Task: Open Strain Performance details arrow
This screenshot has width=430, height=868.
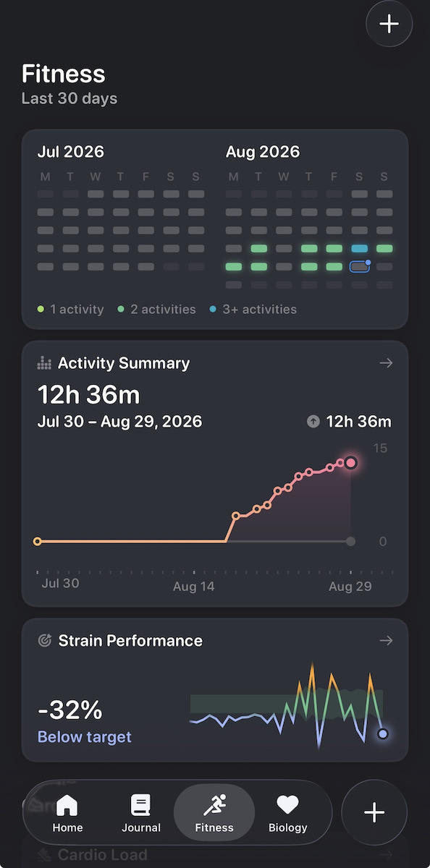Action: click(386, 641)
